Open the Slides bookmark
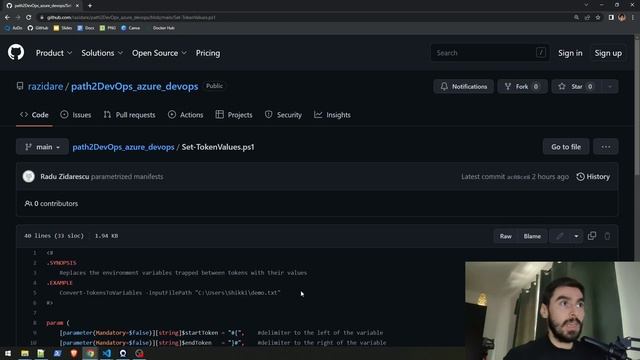Viewport: 640px width, 360px height. [63, 28]
